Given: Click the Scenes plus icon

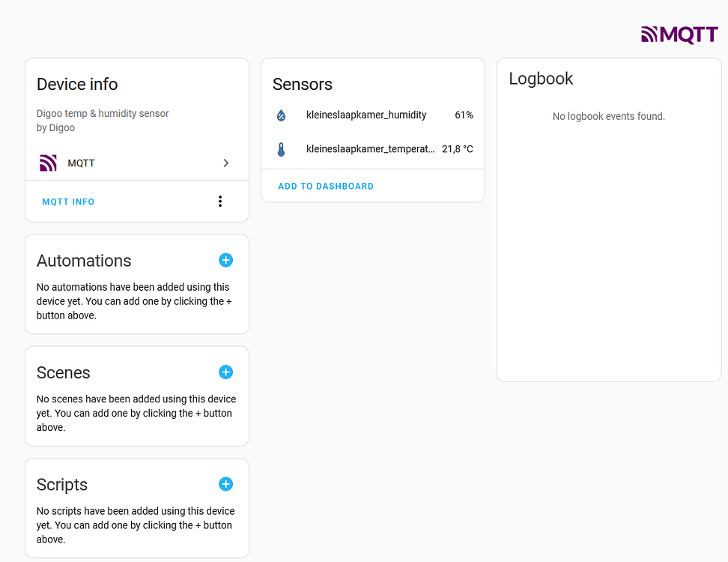Looking at the screenshot, I should [225, 372].
